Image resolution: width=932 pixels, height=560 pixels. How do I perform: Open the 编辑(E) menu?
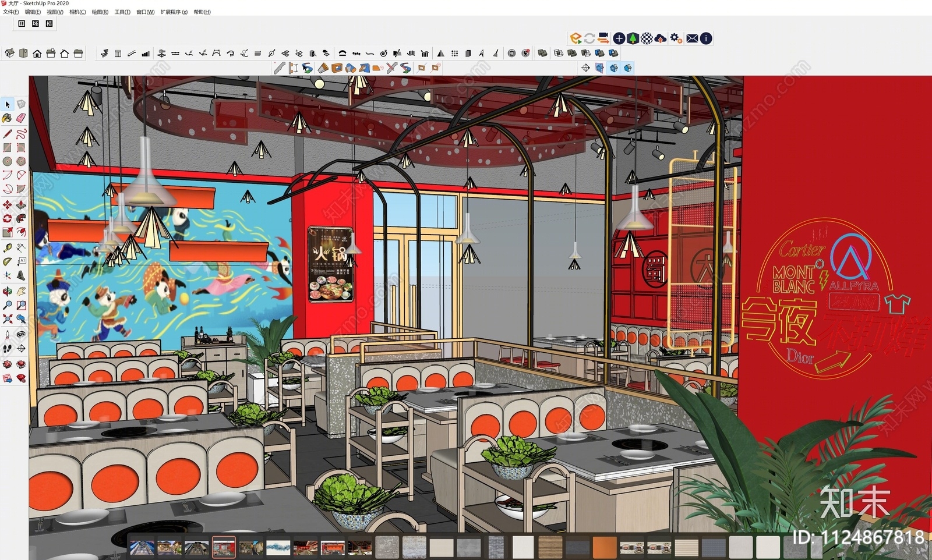pos(33,12)
